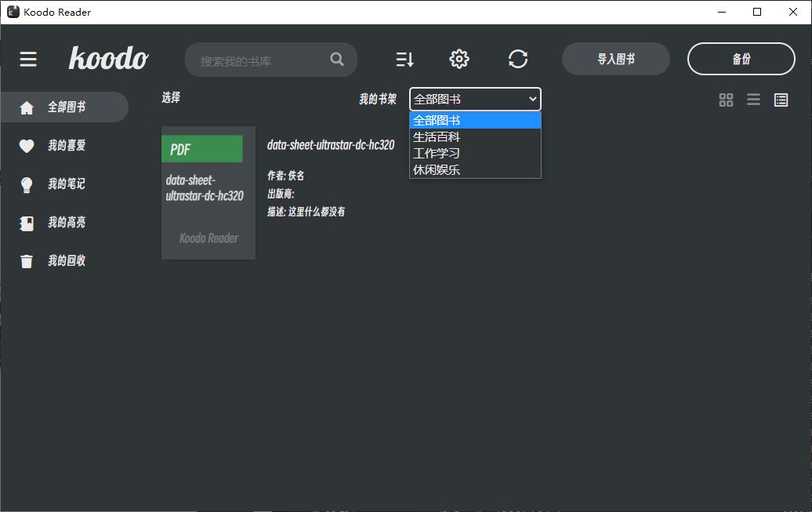Click the 导入图书 import button

[x=615, y=59]
